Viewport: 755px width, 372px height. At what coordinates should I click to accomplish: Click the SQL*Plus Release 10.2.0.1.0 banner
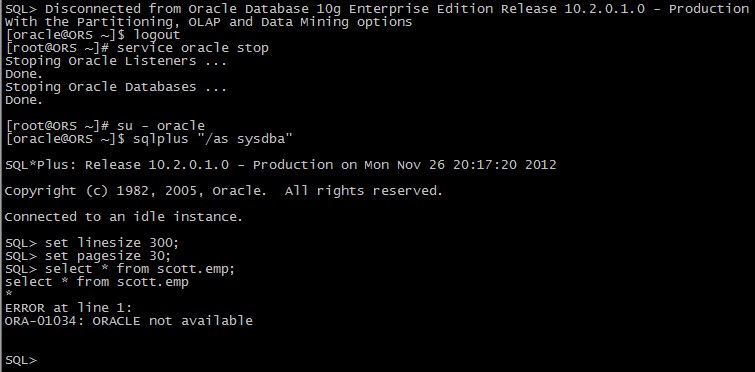[280, 165]
